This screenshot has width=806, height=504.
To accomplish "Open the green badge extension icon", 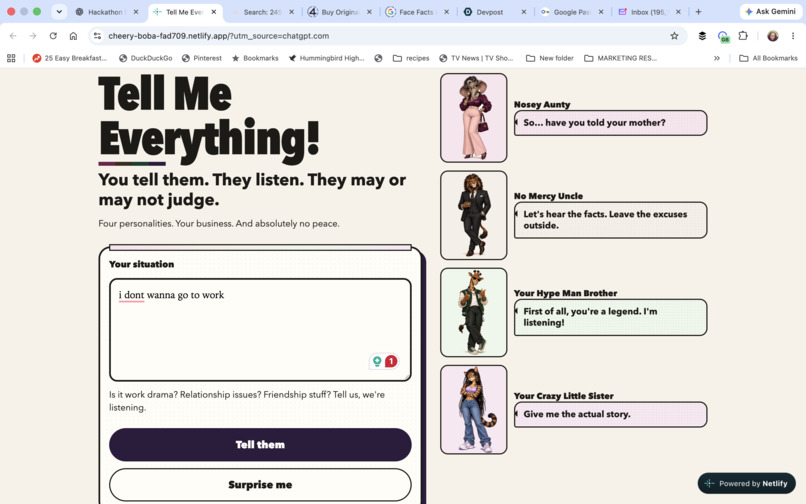I will 723,36.
